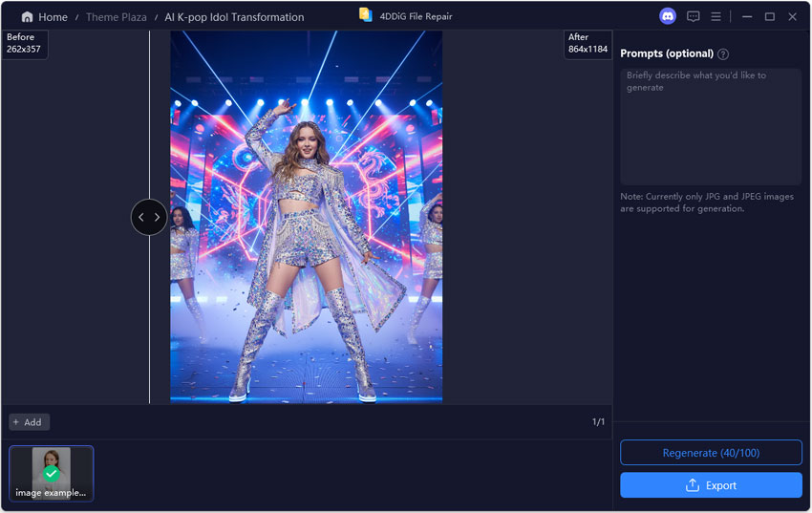Image resolution: width=812 pixels, height=513 pixels.
Task: Click the Add image button
Action: (29, 422)
